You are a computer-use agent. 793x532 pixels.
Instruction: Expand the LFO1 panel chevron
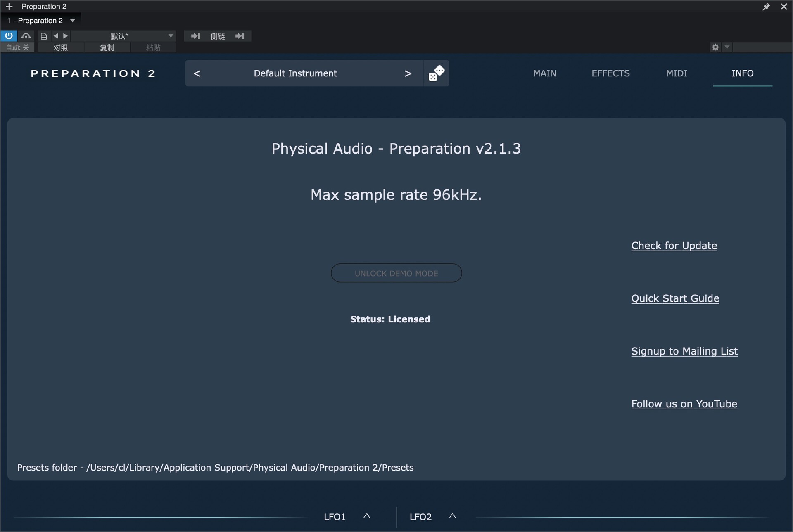(367, 516)
